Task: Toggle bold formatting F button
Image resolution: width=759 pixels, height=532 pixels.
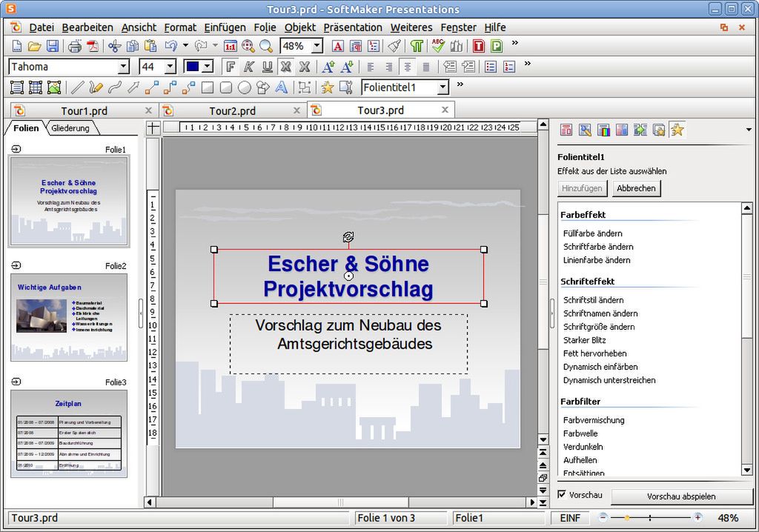Action: [231, 67]
